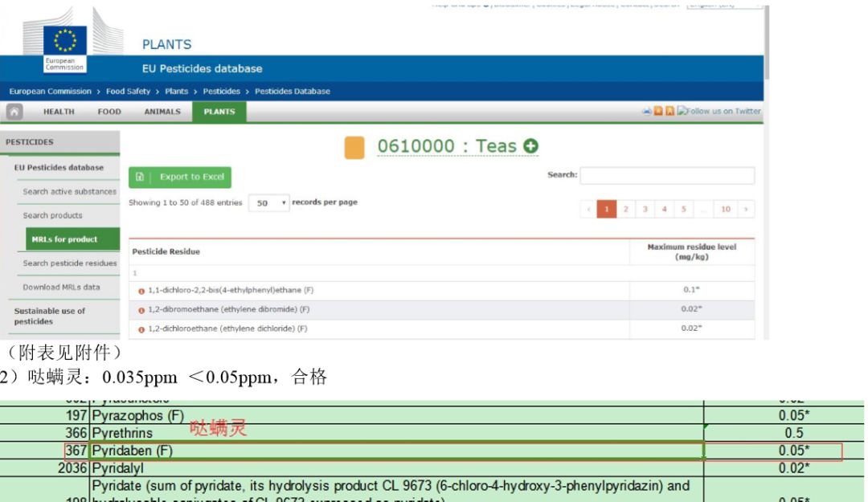The image size is (868, 502).
Task: Click 1,2-dichloroethane (ethylene dichloride) (F) text
Action: click(x=227, y=329)
